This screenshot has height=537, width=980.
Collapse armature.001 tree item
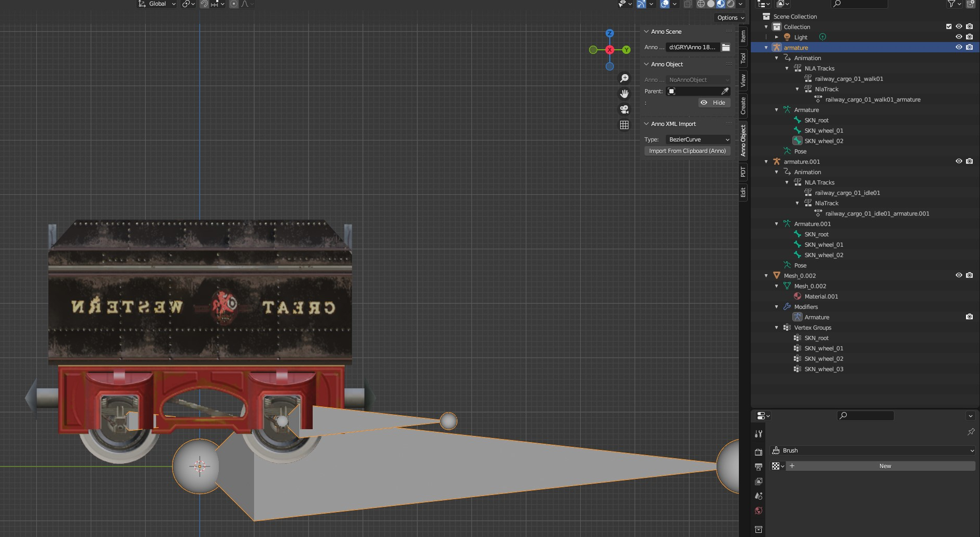click(766, 162)
